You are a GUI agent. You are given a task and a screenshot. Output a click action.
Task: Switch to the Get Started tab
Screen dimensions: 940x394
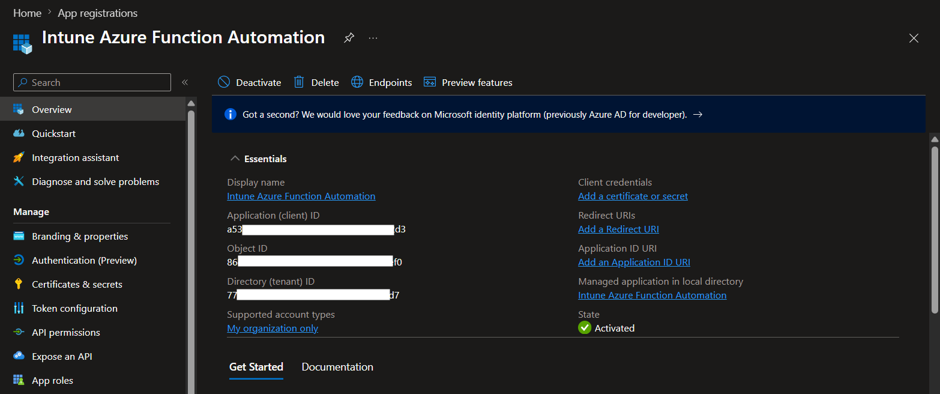pyautogui.click(x=256, y=367)
